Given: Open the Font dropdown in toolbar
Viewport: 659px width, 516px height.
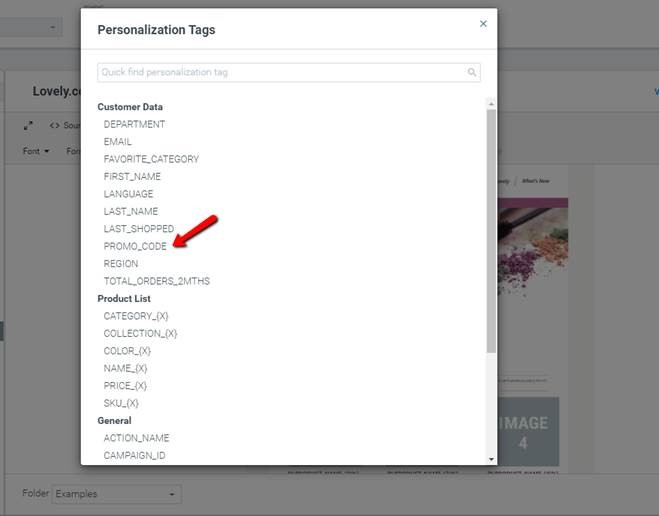Looking at the screenshot, I should tap(36, 151).
